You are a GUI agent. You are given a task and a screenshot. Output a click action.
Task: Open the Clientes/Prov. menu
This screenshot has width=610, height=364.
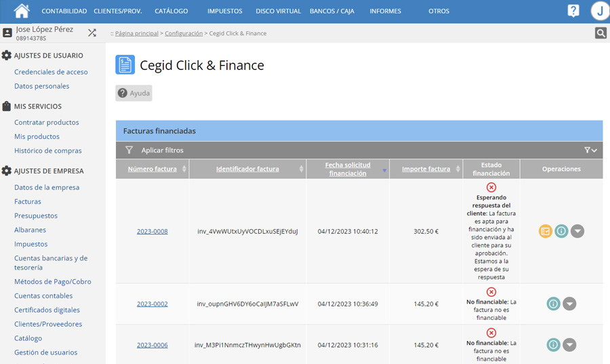(117, 12)
